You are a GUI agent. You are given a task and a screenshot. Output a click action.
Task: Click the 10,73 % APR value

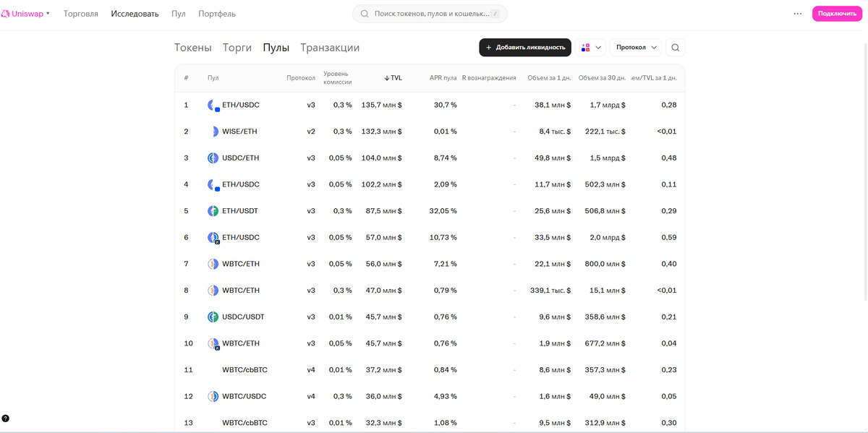[443, 237]
